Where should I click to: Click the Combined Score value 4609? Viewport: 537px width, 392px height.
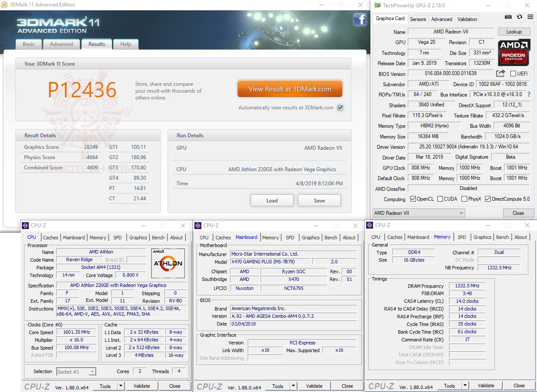coord(92,168)
